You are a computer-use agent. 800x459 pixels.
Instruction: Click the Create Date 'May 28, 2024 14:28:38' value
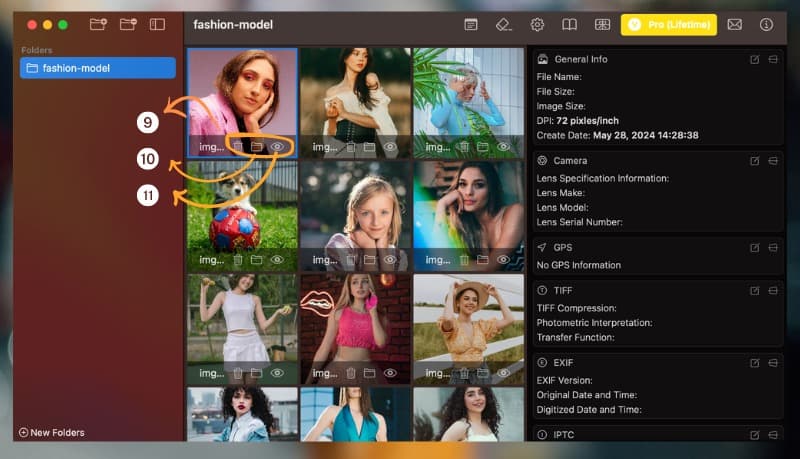pos(646,136)
